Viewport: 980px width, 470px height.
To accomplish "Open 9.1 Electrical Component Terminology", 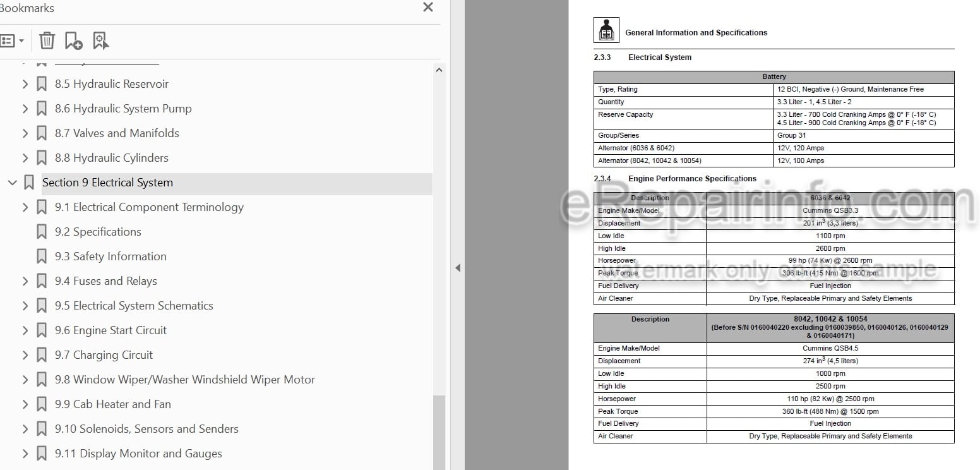I will pos(149,207).
